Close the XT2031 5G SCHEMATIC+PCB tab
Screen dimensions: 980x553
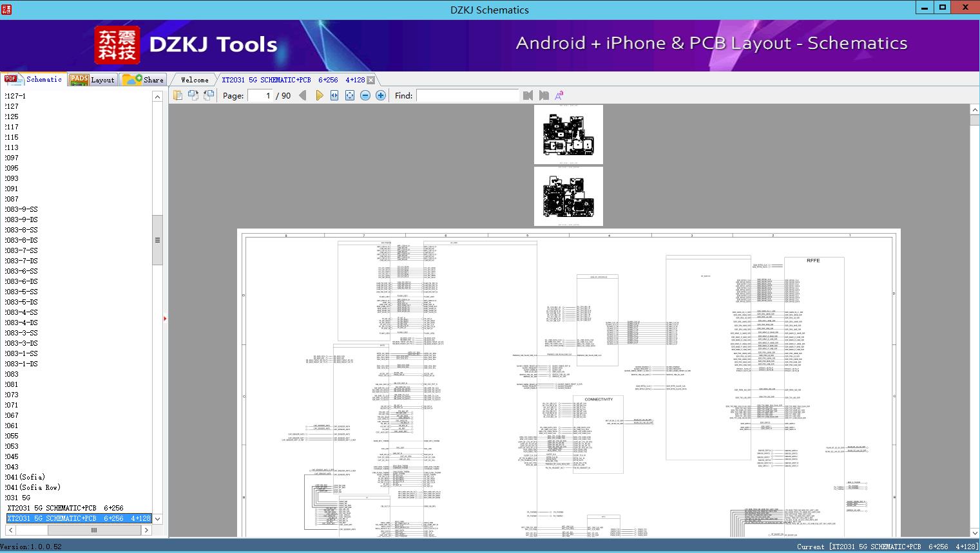pos(370,80)
